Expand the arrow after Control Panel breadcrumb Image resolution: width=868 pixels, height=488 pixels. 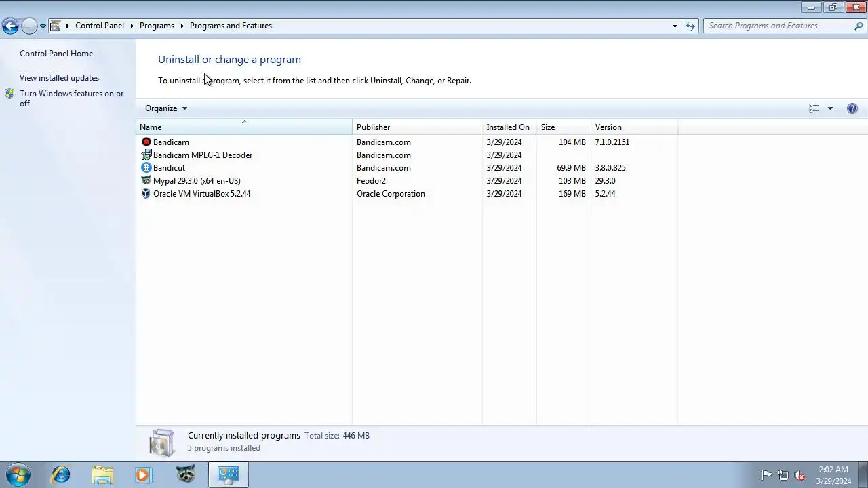132,26
